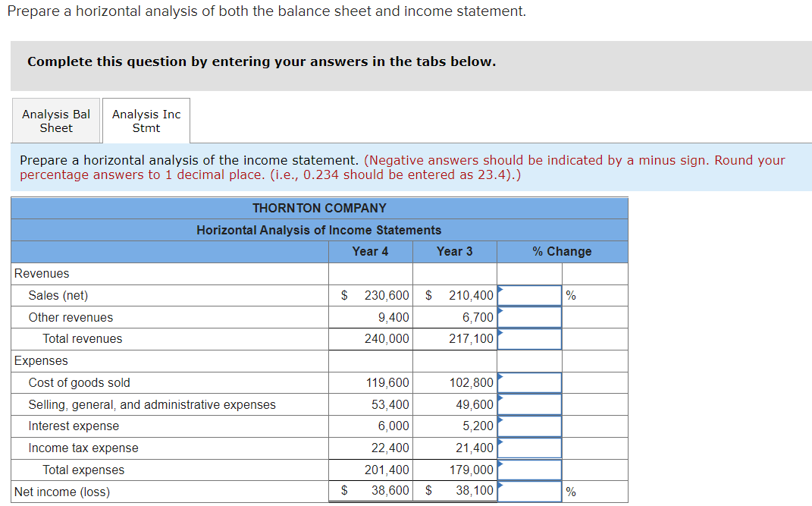
Task: Switch to the Analysis Bal Sheet tab
Action: coord(55,120)
